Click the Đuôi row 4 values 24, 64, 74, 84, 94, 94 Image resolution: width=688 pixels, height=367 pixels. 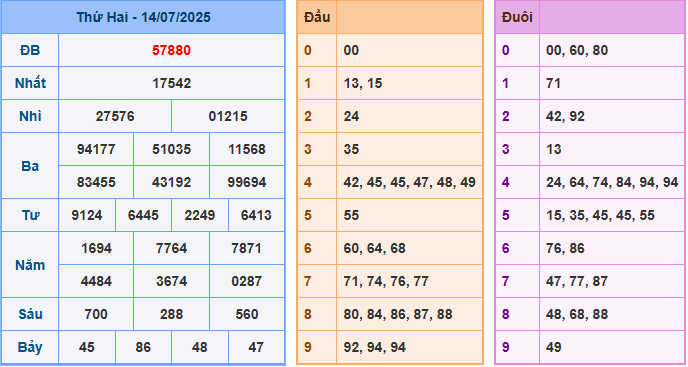pos(612,182)
